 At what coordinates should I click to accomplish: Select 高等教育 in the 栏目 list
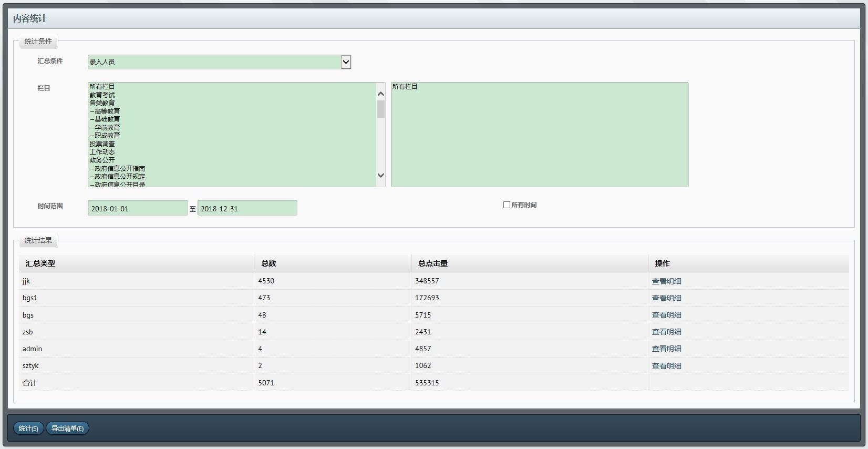tap(107, 111)
